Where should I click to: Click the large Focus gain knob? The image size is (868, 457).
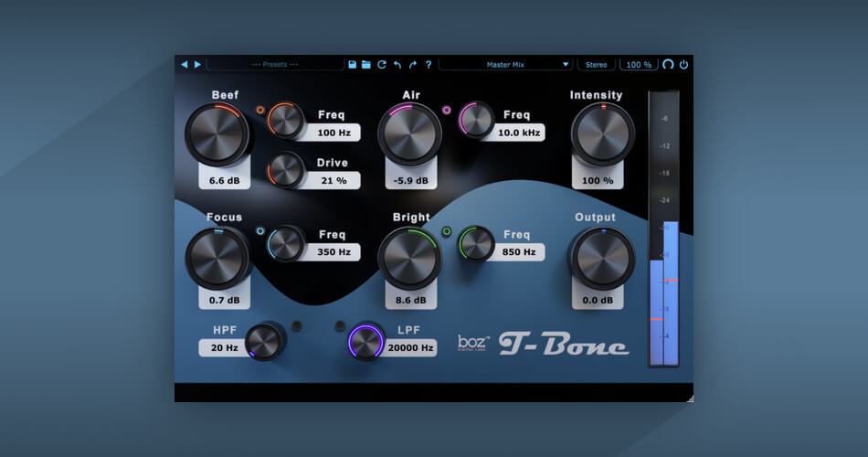click(217, 258)
